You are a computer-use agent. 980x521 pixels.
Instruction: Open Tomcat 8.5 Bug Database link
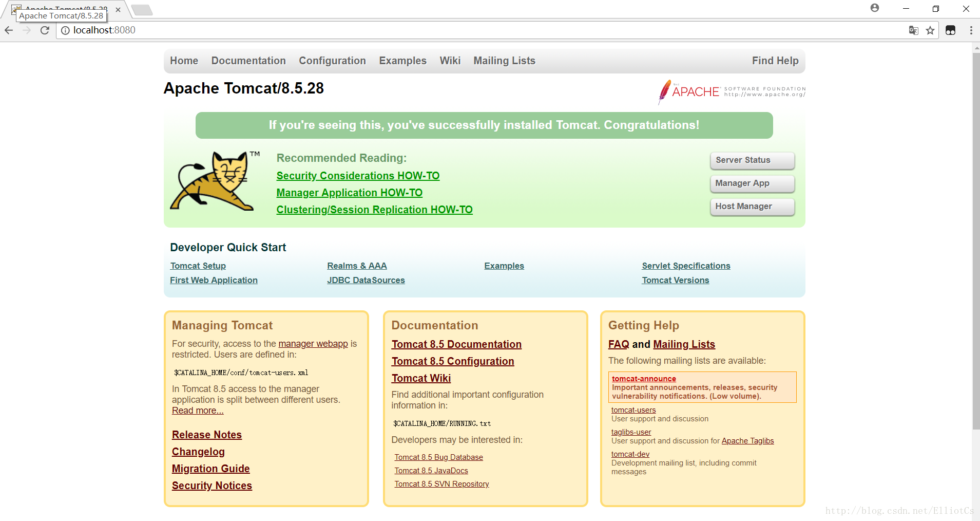439,457
